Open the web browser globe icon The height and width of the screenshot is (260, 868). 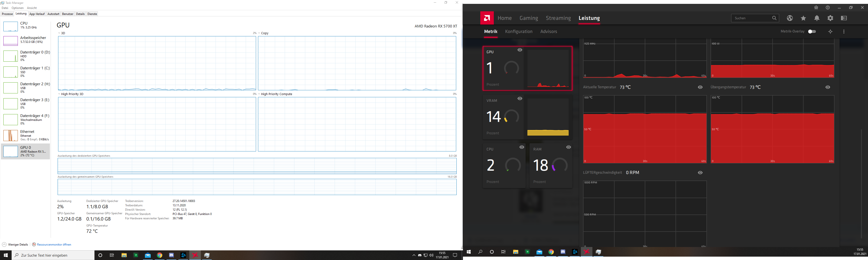[790, 18]
